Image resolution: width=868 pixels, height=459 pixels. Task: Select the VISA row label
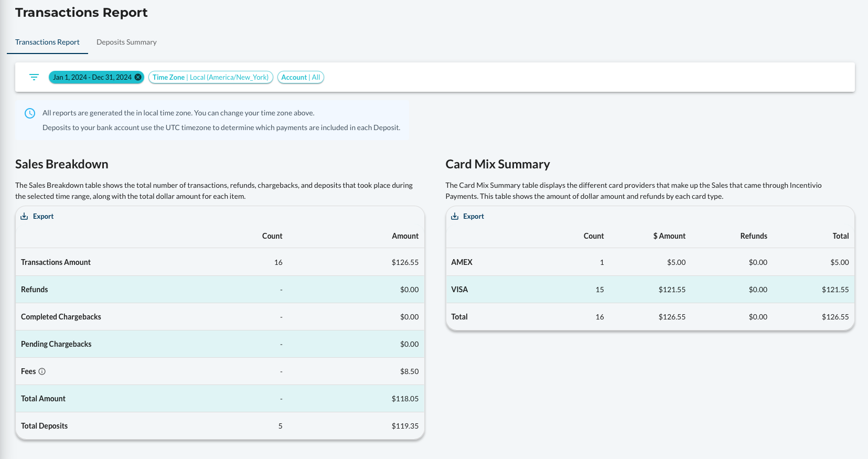[459, 290]
